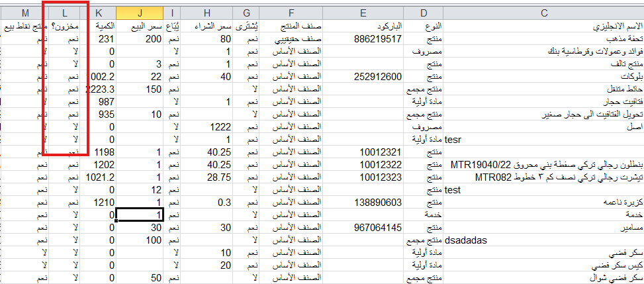The height and width of the screenshot is (284, 644).
Task: Select the 'tesr' name cell
Action: pyautogui.click(x=544, y=140)
